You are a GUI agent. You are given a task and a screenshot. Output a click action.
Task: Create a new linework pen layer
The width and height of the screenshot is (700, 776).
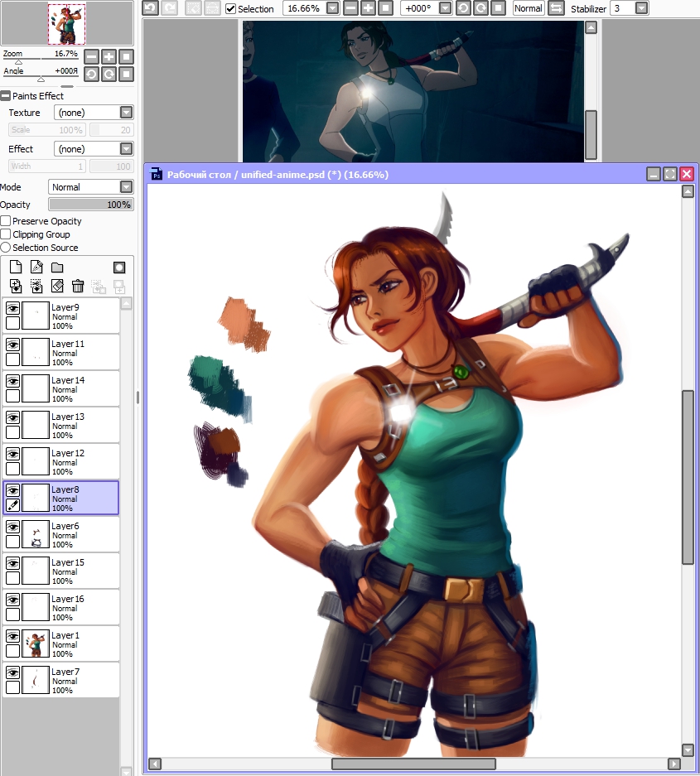[x=36, y=268]
